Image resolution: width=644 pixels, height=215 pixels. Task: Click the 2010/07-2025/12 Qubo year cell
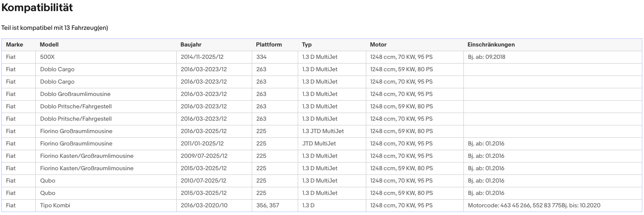coord(214,180)
